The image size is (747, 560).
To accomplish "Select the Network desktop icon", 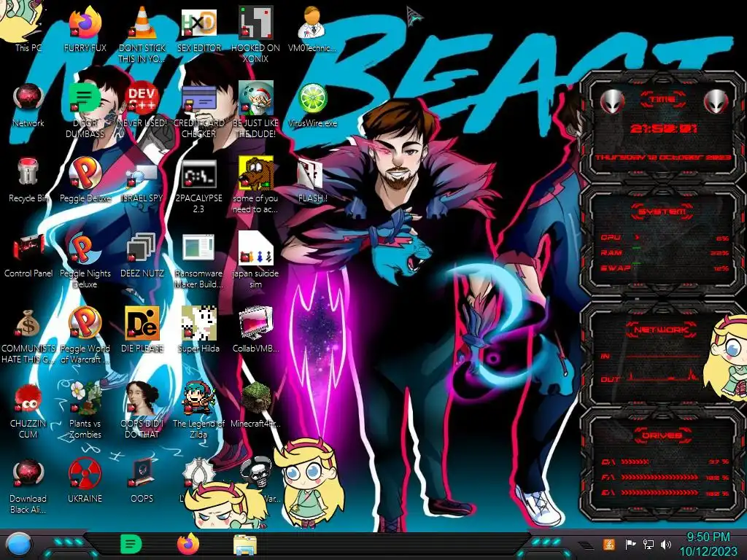I will point(28,98).
